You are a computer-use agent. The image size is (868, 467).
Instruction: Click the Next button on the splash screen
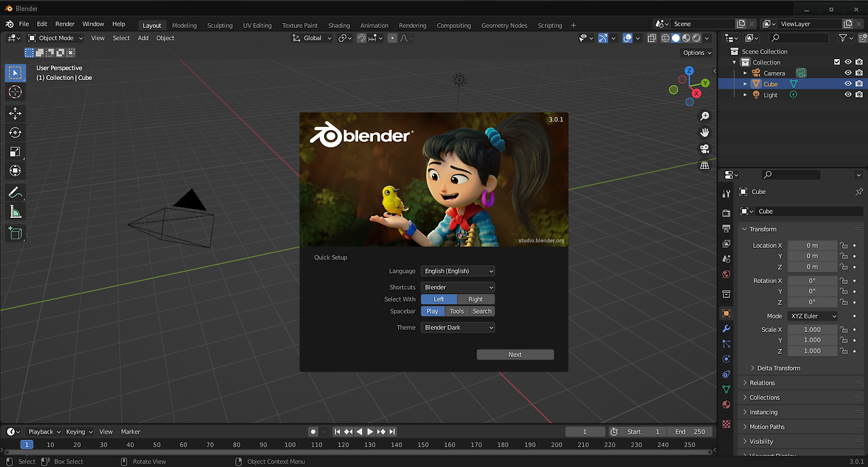(x=515, y=354)
